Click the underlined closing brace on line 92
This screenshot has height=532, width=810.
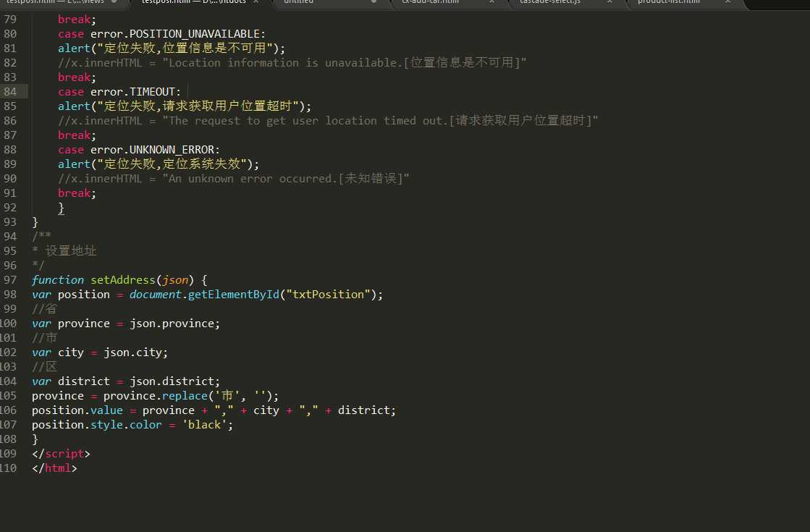[61, 208]
